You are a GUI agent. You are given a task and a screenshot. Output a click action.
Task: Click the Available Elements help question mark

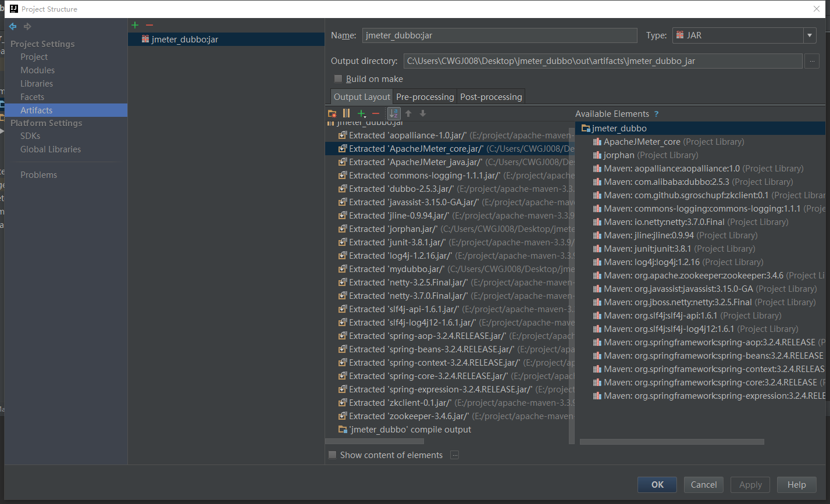pyautogui.click(x=656, y=114)
